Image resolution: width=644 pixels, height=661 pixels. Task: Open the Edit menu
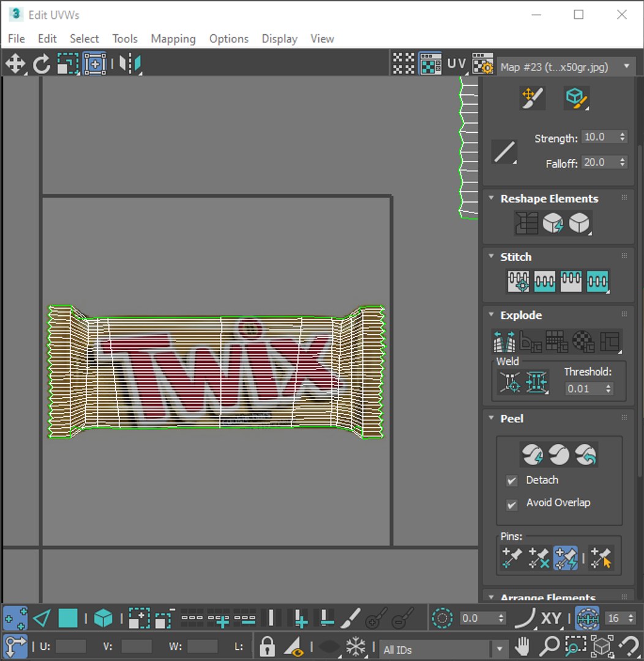point(47,39)
